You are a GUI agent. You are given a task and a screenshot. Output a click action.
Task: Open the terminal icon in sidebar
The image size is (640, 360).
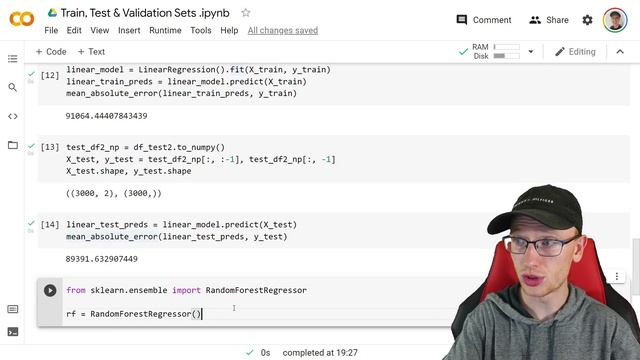tap(13, 332)
